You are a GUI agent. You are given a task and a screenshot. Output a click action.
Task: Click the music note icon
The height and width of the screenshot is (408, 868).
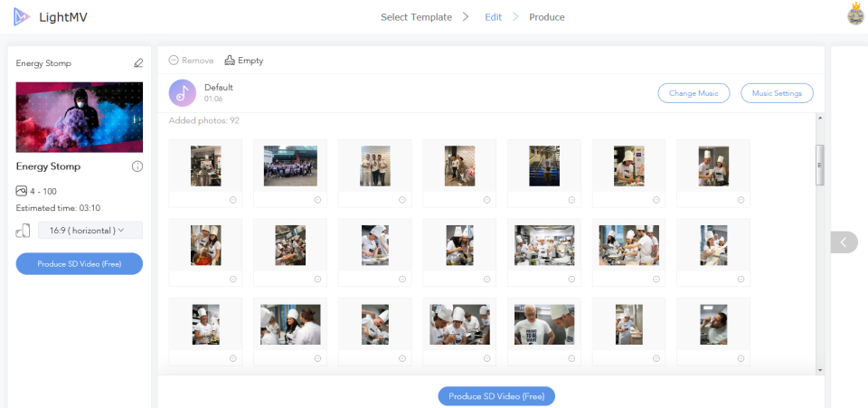(182, 93)
